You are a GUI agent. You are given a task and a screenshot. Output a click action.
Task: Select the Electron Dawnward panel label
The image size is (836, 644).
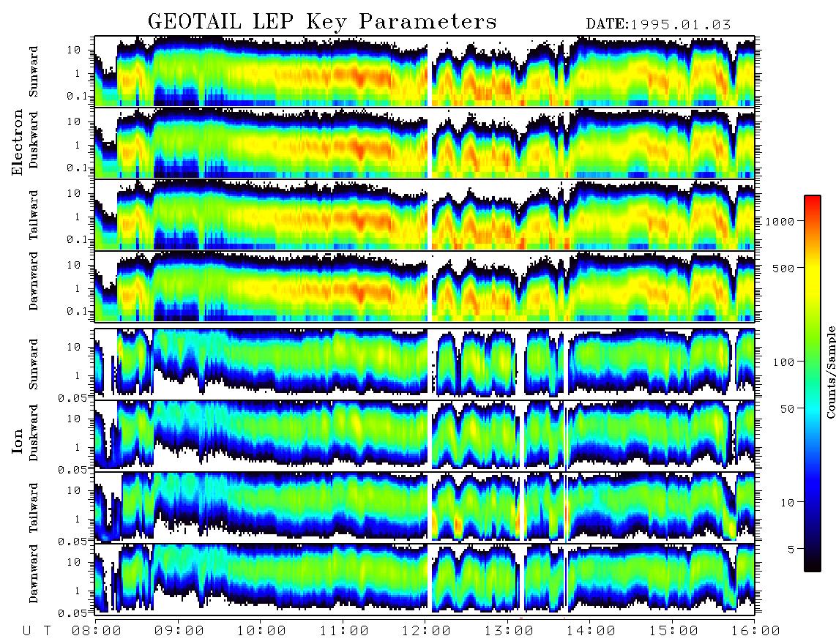pos(34,281)
